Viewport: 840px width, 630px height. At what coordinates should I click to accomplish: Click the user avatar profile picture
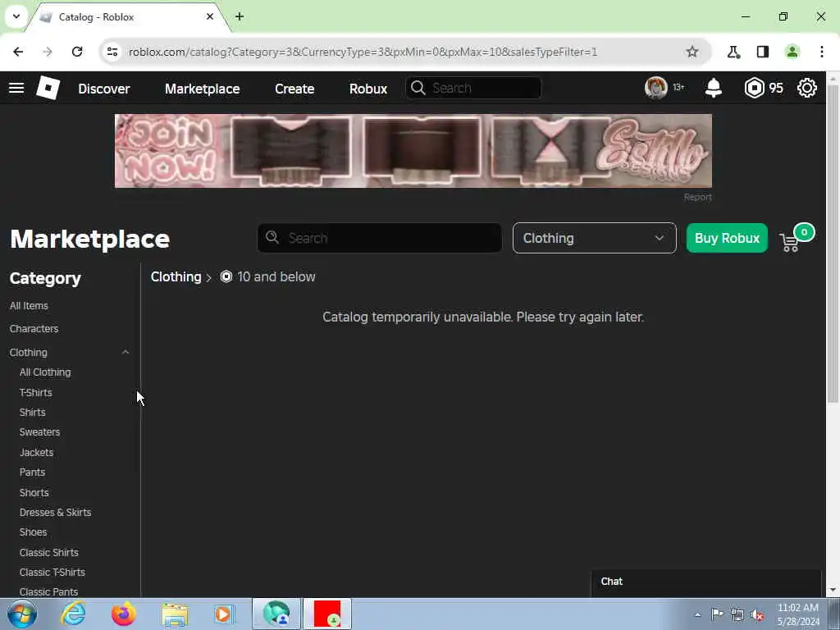pyautogui.click(x=655, y=87)
